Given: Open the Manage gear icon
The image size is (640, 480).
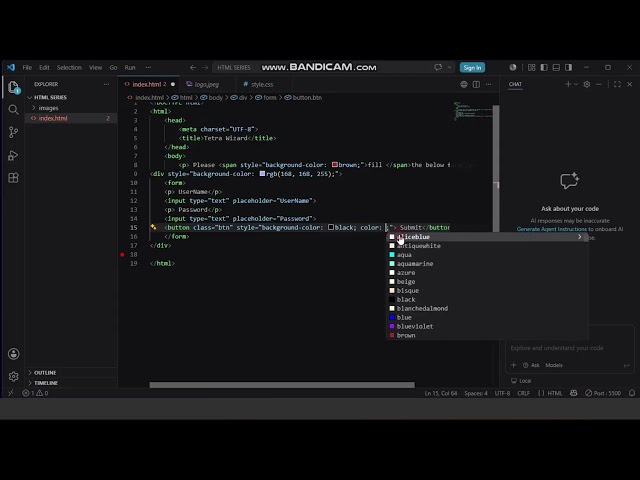Looking at the screenshot, I should 13,376.
